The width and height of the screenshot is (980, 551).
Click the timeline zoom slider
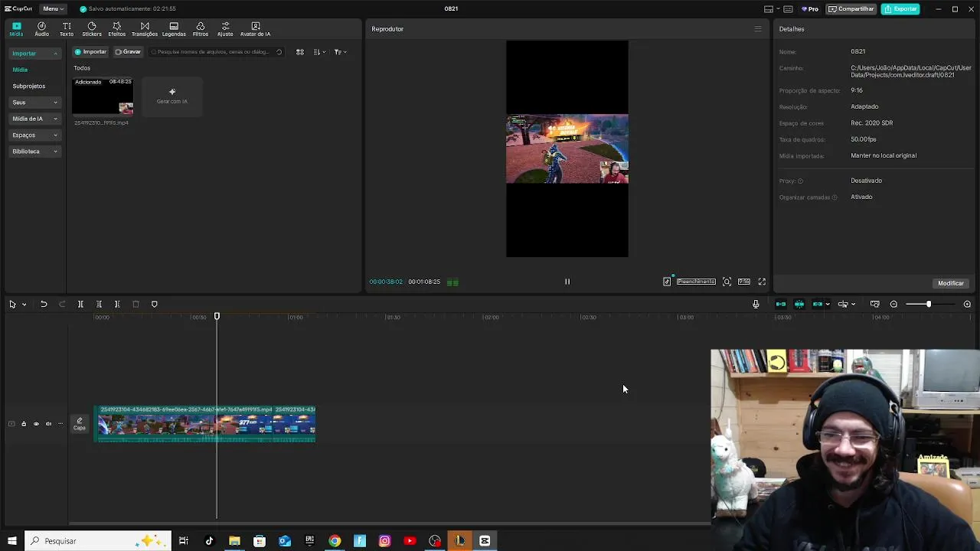click(x=929, y=305)
